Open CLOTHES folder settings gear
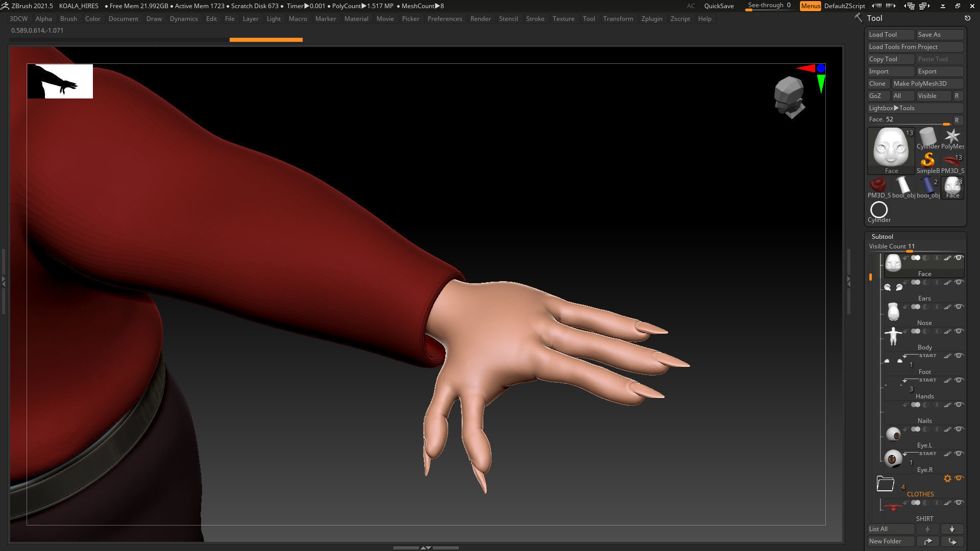This screenshot has width=980, height=551. (947, 479)
